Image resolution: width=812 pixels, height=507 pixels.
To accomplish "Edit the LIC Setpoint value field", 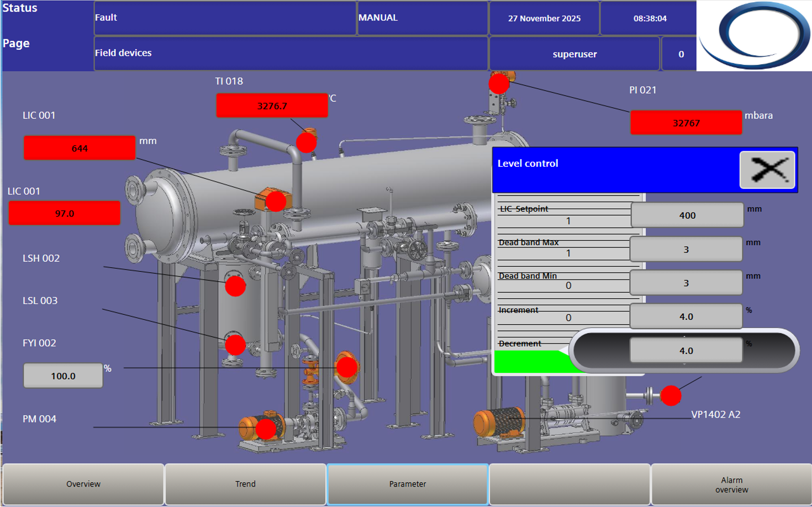I will point(687,215).
